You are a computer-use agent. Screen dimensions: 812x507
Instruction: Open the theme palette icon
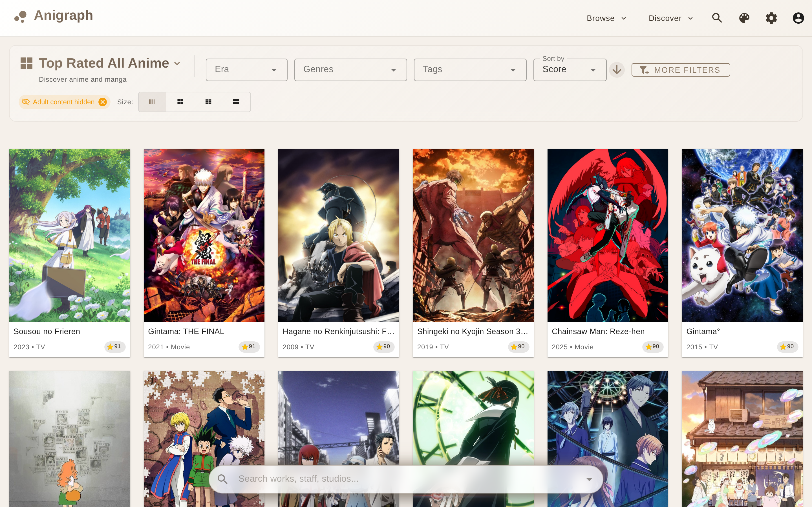coord(744,18)
